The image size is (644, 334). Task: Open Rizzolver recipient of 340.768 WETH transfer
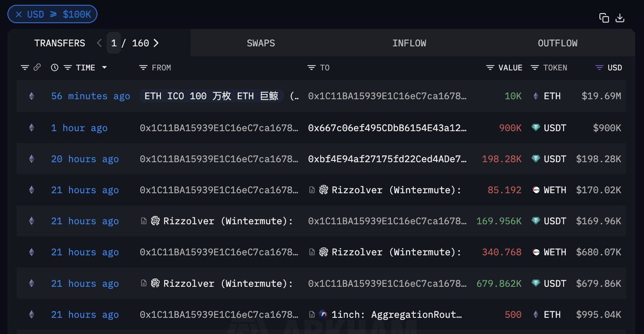pos(397,252)
